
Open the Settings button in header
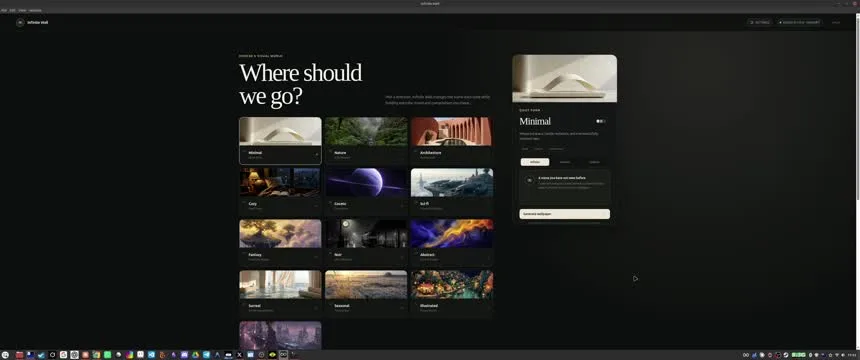pos(760,22)
